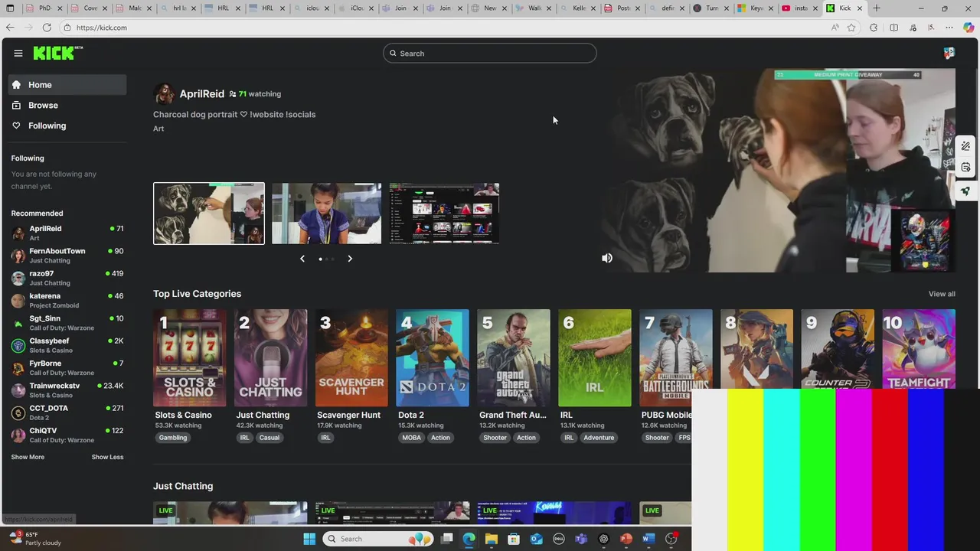Refresh the browser page

[x=47, y=28]
